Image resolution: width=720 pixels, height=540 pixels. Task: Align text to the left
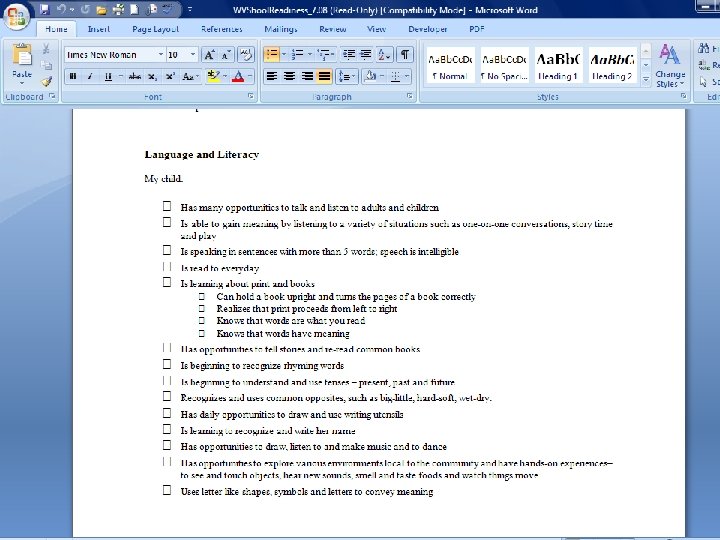272,76
